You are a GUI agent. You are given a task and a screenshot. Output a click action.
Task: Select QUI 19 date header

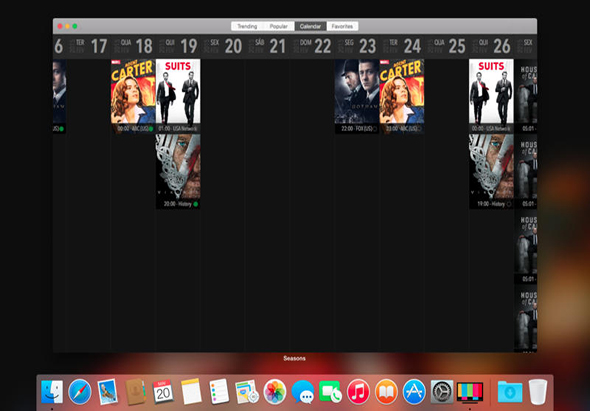click(178, 46)
